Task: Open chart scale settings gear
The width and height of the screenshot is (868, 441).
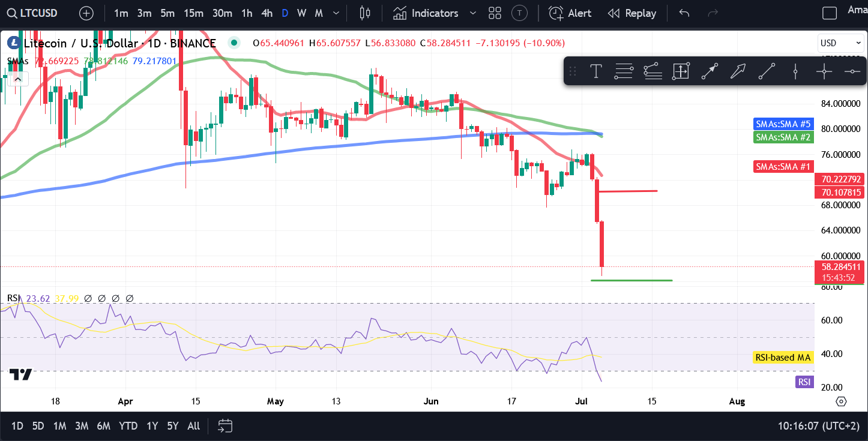Action: (x=841, y=401)
